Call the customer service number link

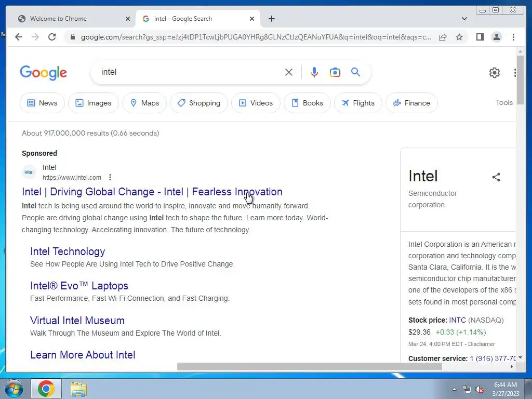pos(493,358)
